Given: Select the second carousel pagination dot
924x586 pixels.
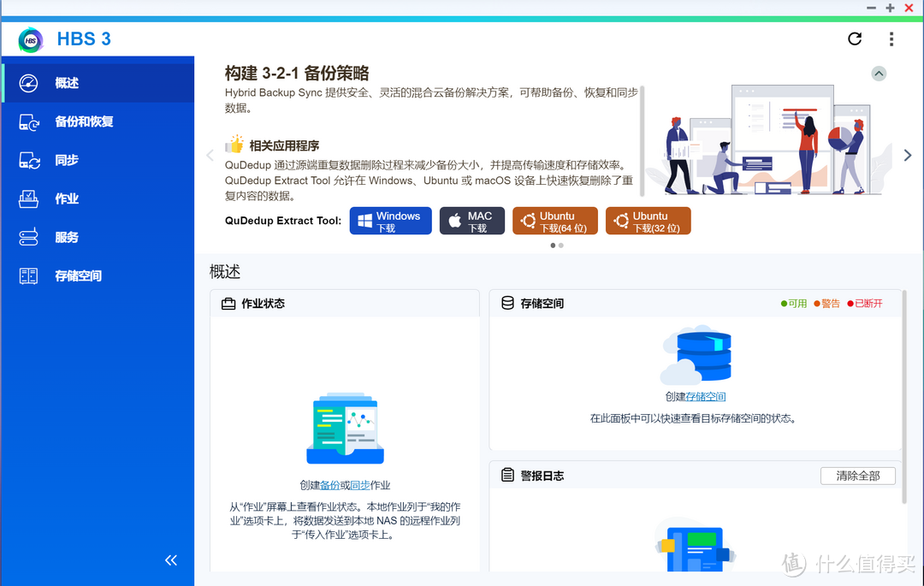Looking at the screenshot, I should point(560,246).
